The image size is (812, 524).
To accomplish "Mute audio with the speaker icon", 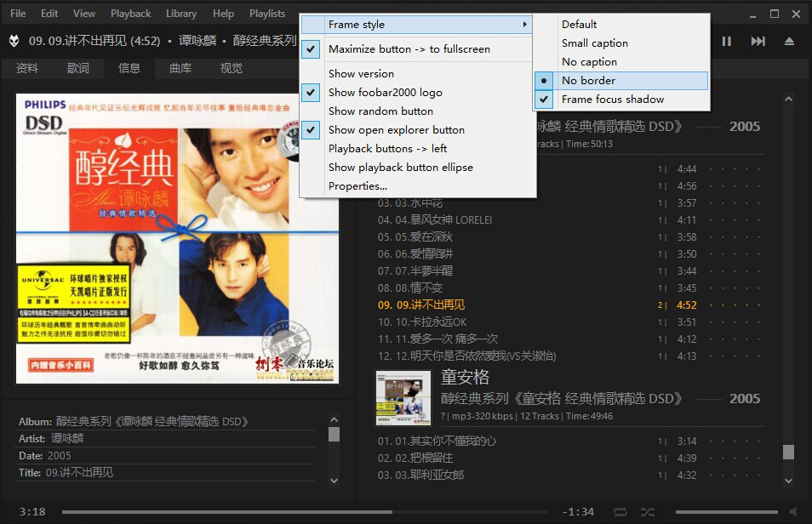I will [x=792, y=512].
